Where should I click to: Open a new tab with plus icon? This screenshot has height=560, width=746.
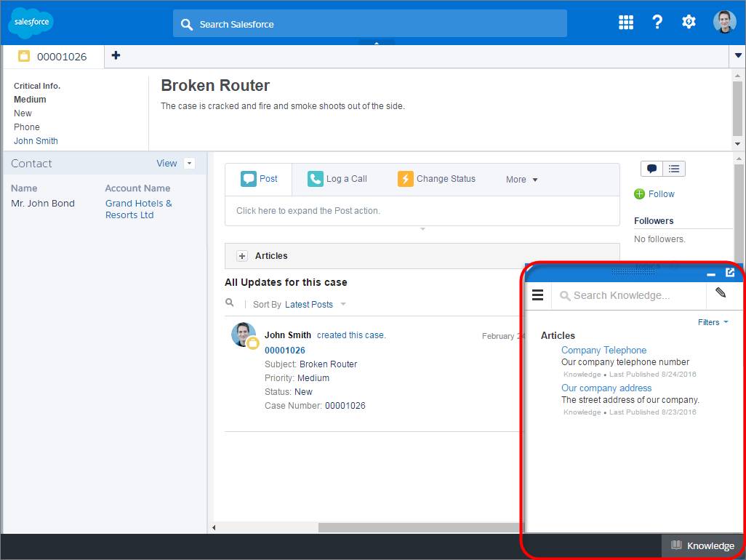(116, 55)
